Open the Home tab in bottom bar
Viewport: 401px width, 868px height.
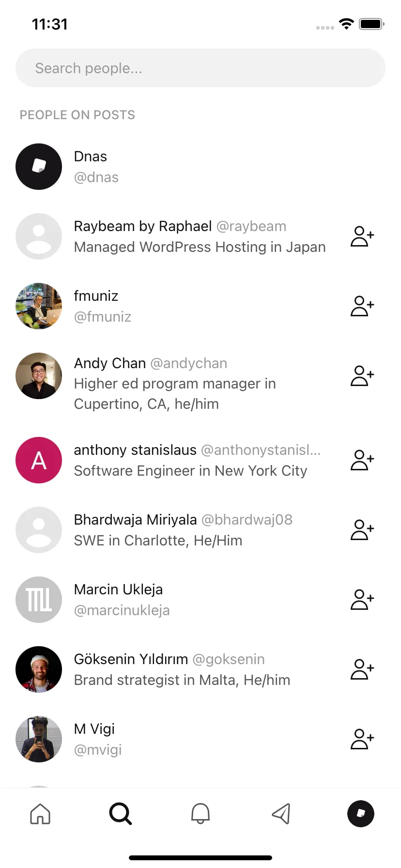(40, 814)
